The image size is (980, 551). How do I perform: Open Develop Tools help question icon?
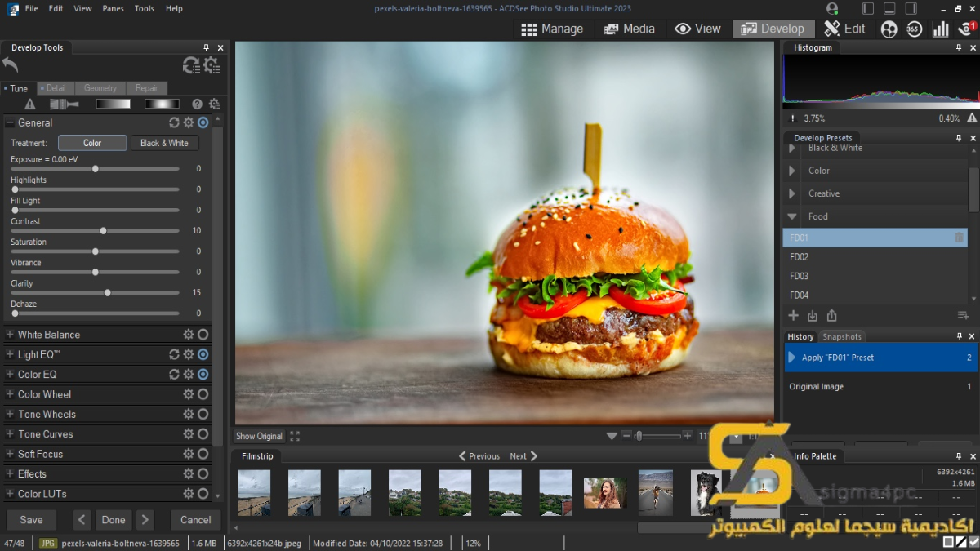coord(197,104)
